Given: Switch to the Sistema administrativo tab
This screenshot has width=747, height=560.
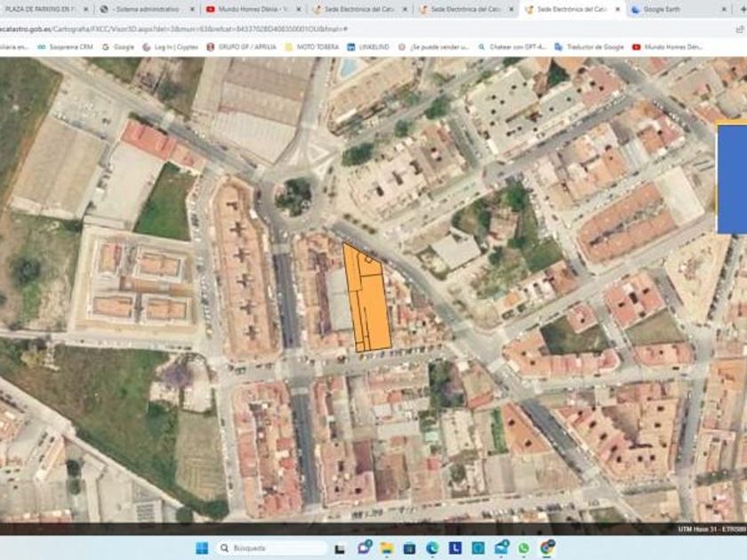Looking at the screenshot, I should 142,9.
